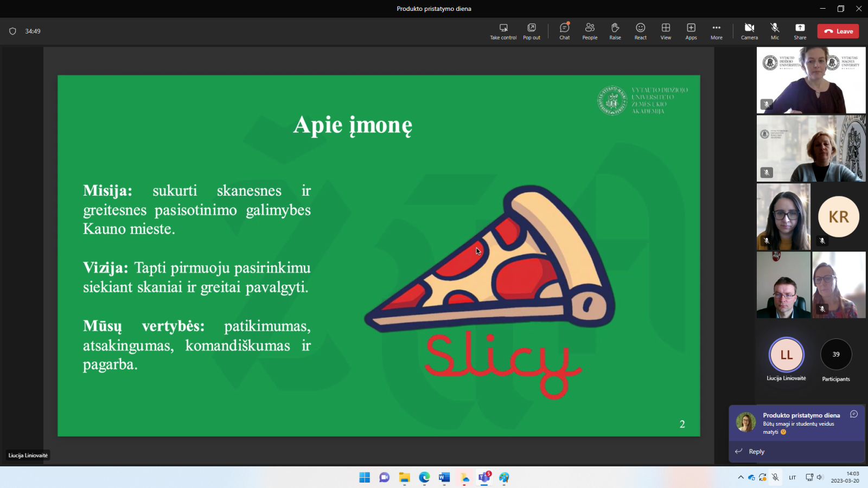Open the More actions menu
Viewport: 868px width, 488px height.
716,31
